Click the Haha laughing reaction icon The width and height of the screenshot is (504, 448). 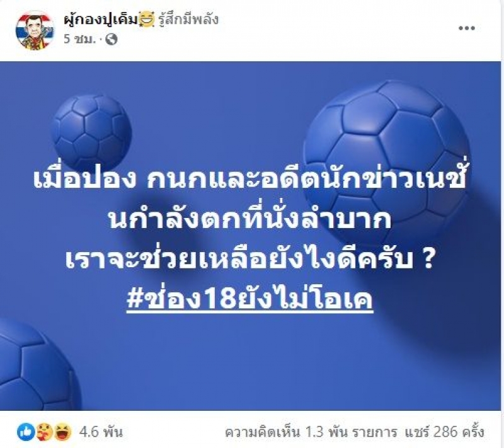62,432
